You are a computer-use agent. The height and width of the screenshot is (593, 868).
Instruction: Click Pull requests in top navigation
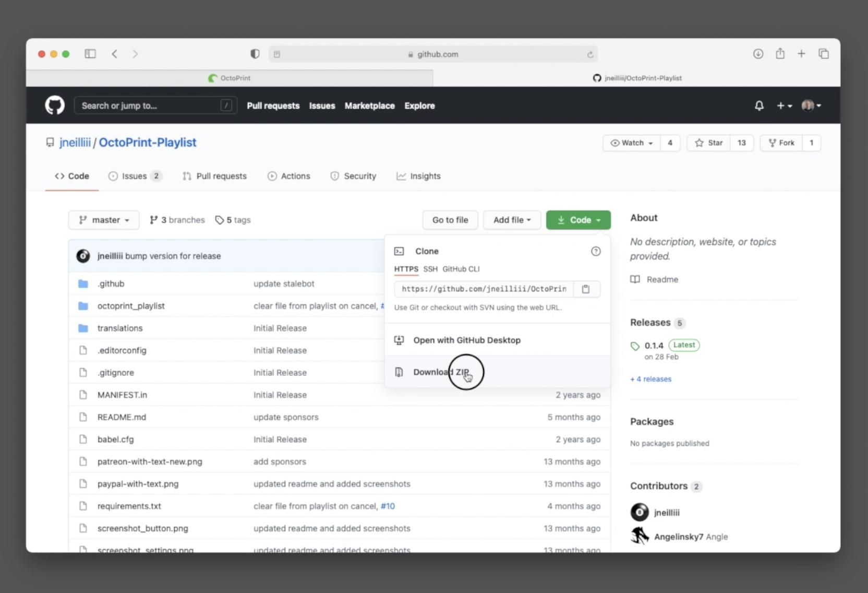click(273, 105)
